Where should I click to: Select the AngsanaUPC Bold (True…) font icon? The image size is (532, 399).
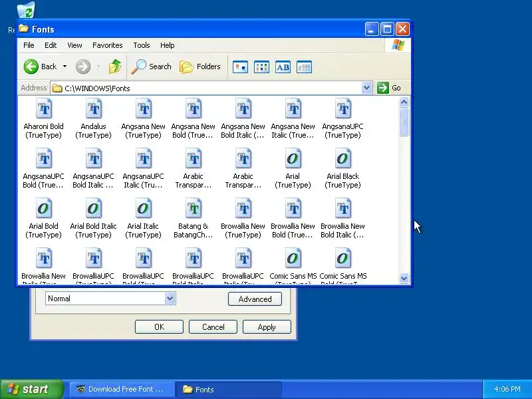[44, 159]
